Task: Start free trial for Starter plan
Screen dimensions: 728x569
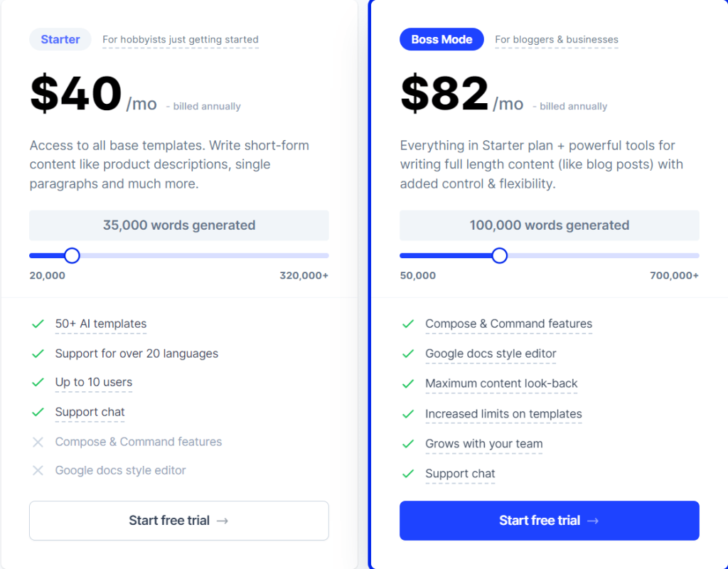Action: [x=179, y=520]
